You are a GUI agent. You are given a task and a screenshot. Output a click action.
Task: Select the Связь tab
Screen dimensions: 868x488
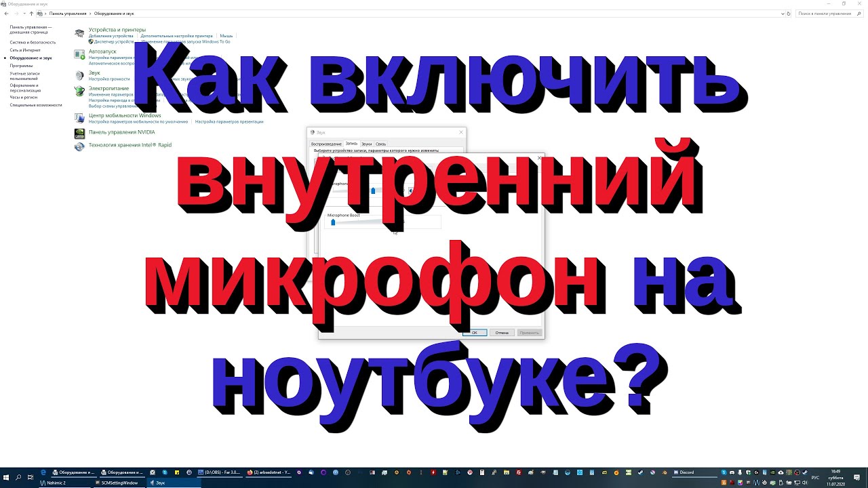tap(381, 144)
